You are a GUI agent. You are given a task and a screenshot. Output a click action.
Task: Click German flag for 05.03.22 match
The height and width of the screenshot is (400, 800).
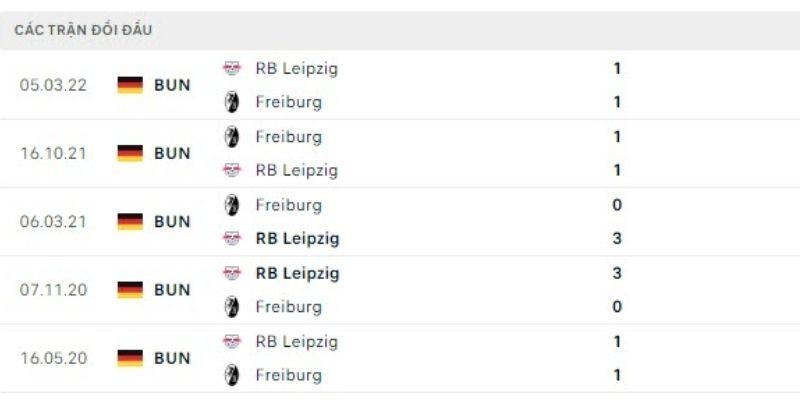130,85
